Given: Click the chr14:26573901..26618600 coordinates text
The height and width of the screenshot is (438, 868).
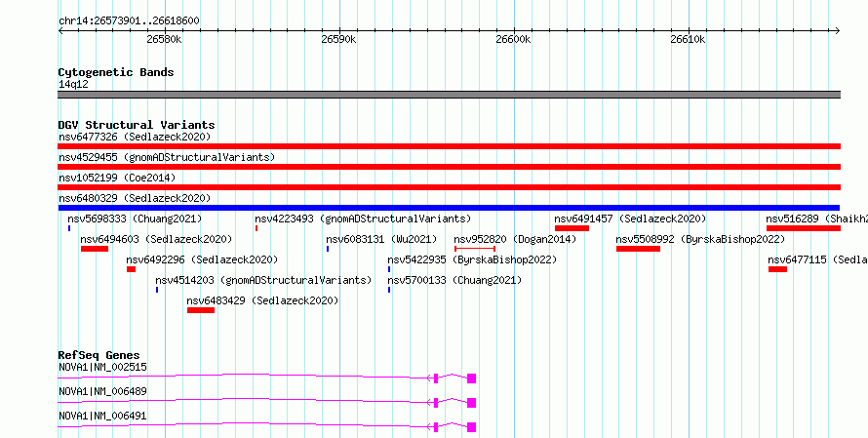Looking at the screenshot, I should pos(129,21).
